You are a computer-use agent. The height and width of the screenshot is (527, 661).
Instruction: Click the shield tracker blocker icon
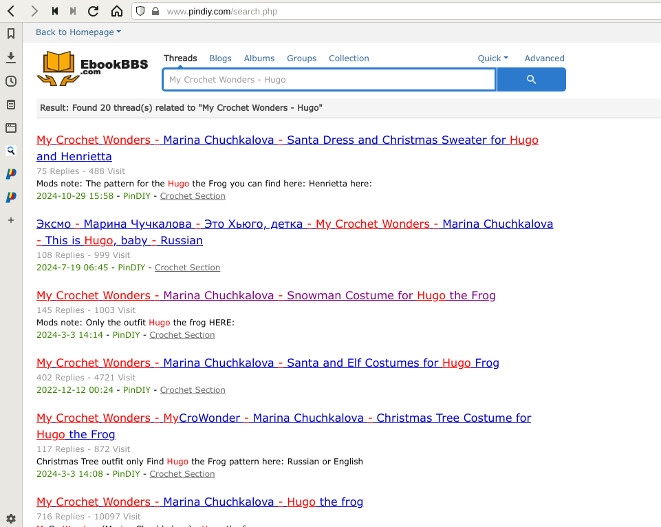pos(140,11)
